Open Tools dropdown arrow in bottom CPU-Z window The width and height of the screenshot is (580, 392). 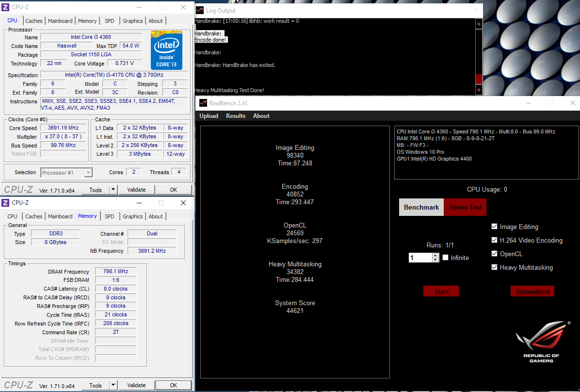(113, 385)
